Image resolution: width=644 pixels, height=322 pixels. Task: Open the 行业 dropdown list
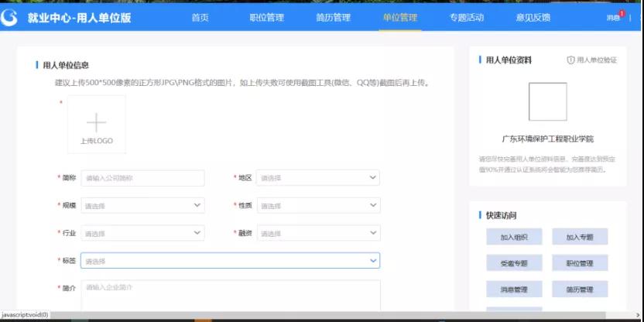tap(142, 233)
